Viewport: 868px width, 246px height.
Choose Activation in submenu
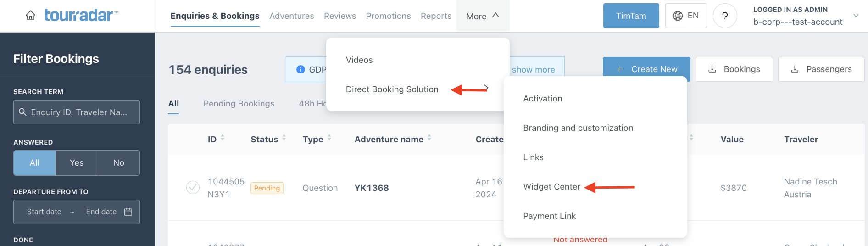tap(543, 99)
